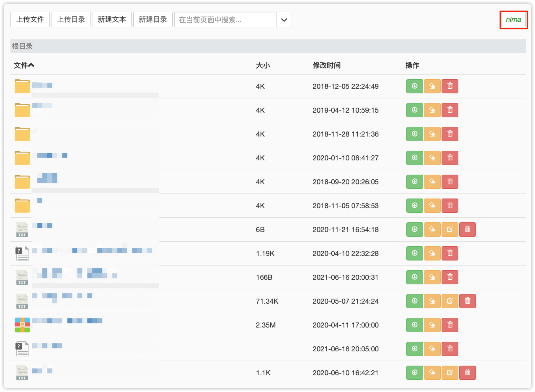Image resolution: width=535 pixels, height=392 pixels.
Task: Delete the 6B text file
Action: point(467,230)
